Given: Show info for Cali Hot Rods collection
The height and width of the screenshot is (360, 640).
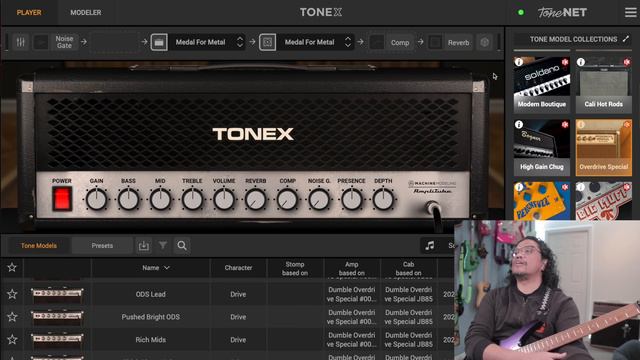Looking at the screenshot, I should tap(581, 62).
